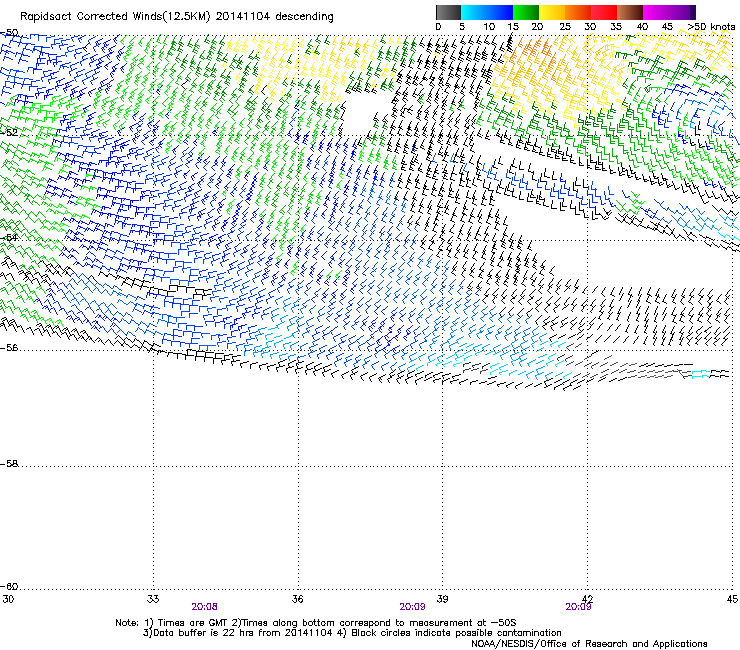Click the longitude label 36
Image resolution: width=740 pixels, height=650 pixels.
298,599
